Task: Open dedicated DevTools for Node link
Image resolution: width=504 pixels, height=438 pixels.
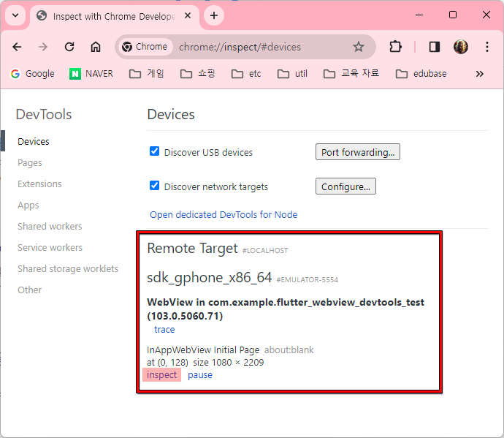Action: coord(224,215)
